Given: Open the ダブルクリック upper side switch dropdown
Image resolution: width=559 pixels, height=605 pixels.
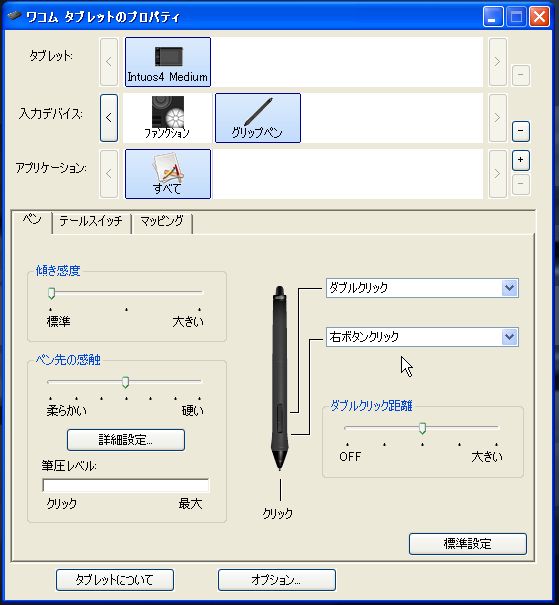Looking at the screenshot, I should click(422, 288).
